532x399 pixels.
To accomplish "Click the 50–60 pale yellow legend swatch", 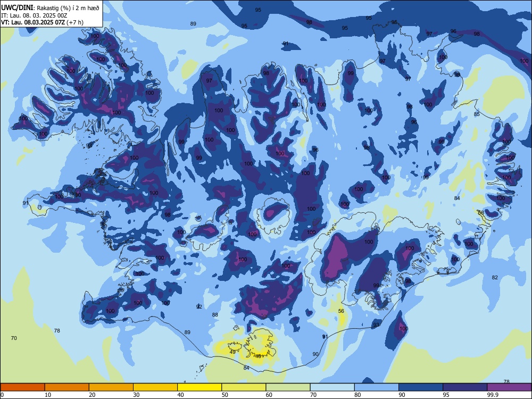I will tap(244, 387).
